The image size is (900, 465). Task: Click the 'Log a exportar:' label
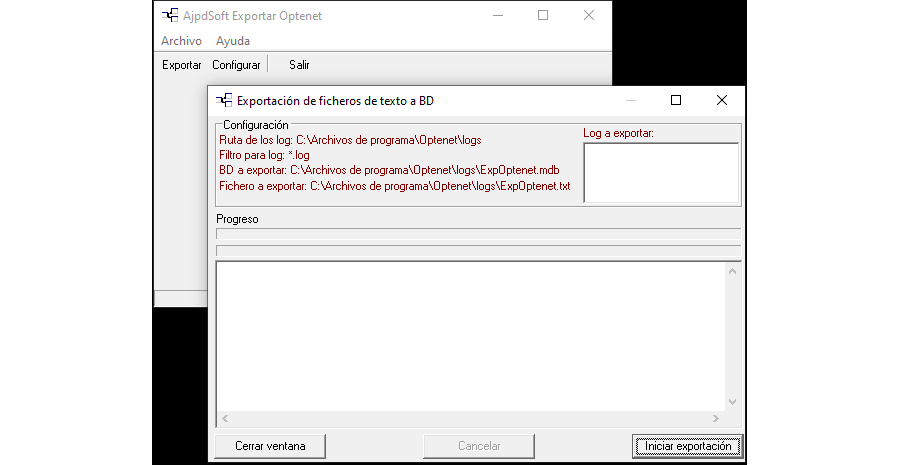(x=618, y=133)
